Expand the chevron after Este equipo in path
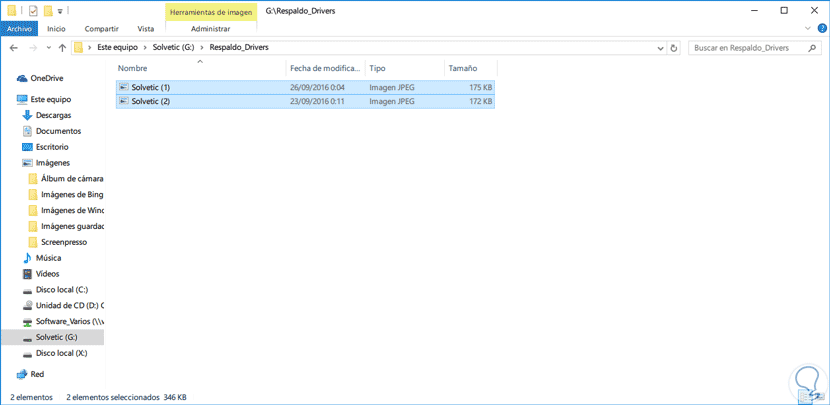 (x=145, y=48)
